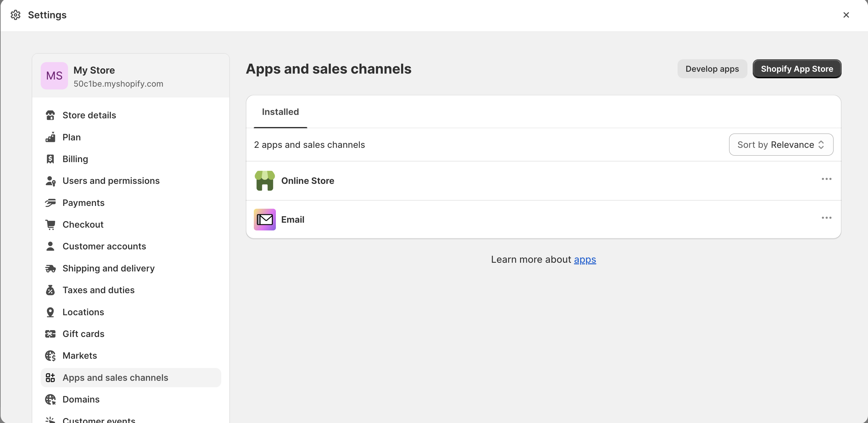The image size is (868, 423).
Task: Go to Shipping and delivery
Action: pos(131,268)
